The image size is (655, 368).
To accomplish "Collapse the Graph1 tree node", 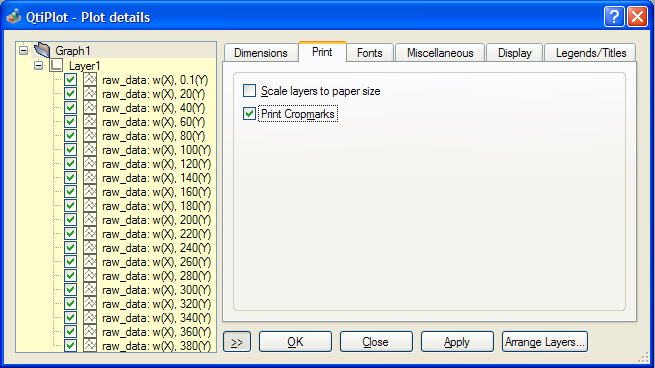I will (x=24, y=51).
